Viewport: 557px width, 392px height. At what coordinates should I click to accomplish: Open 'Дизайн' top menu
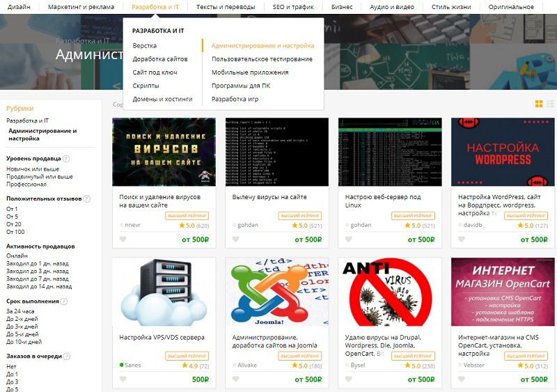[19, 7]
